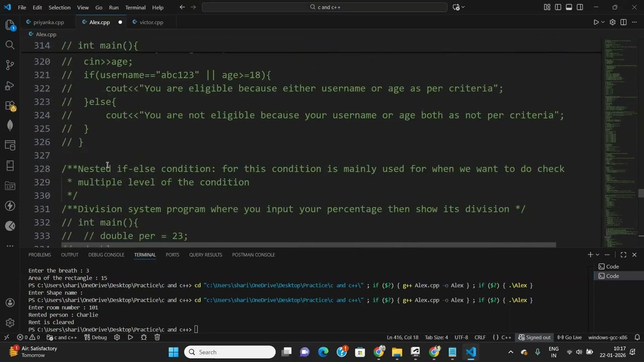Expand the Copilot chat dropdown chevron
The image size is (644, 362).
[463, 7]
